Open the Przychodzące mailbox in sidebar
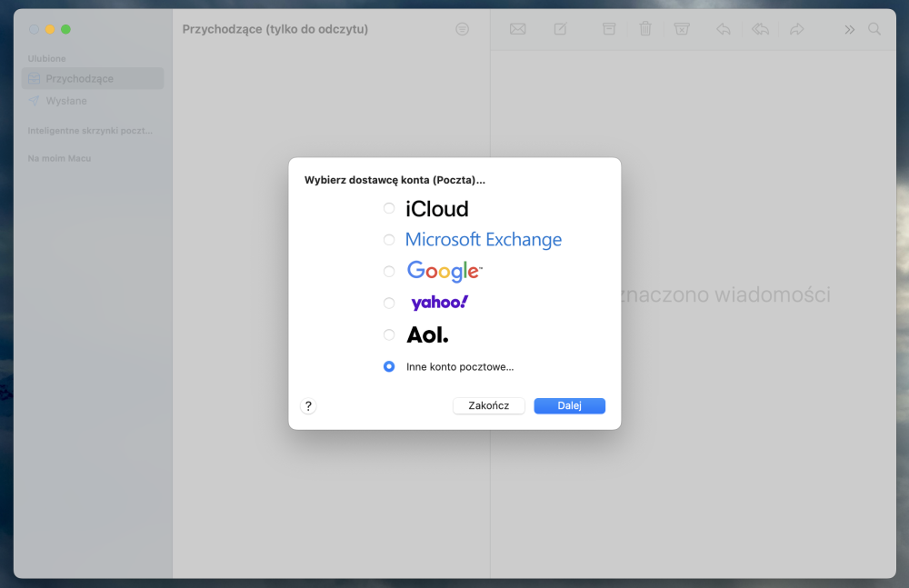Screen dimensions: 909x588 point(93,78)
